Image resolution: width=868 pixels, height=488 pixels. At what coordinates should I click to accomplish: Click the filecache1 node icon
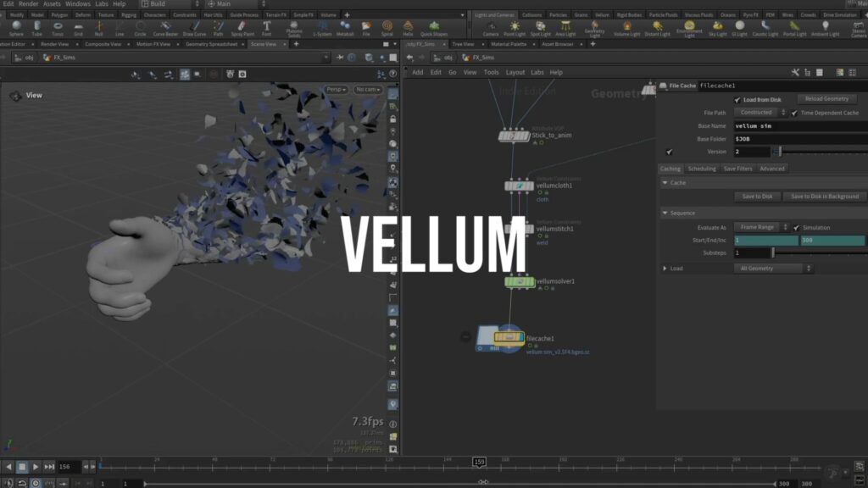click(x=509, y=337)
